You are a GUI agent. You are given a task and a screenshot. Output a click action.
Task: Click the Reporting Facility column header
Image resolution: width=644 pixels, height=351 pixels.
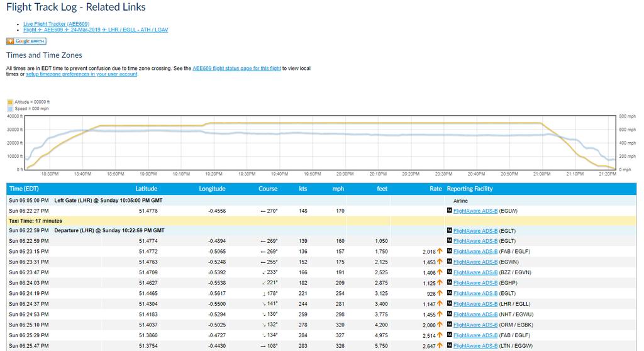click(x=470, y=189)
